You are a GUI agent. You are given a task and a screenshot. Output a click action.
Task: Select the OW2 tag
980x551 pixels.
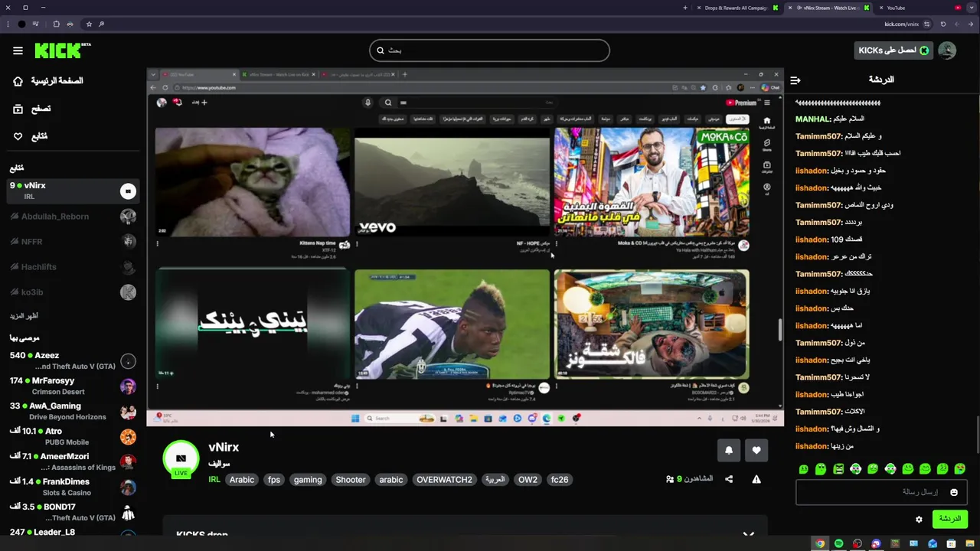pos(528,480)
